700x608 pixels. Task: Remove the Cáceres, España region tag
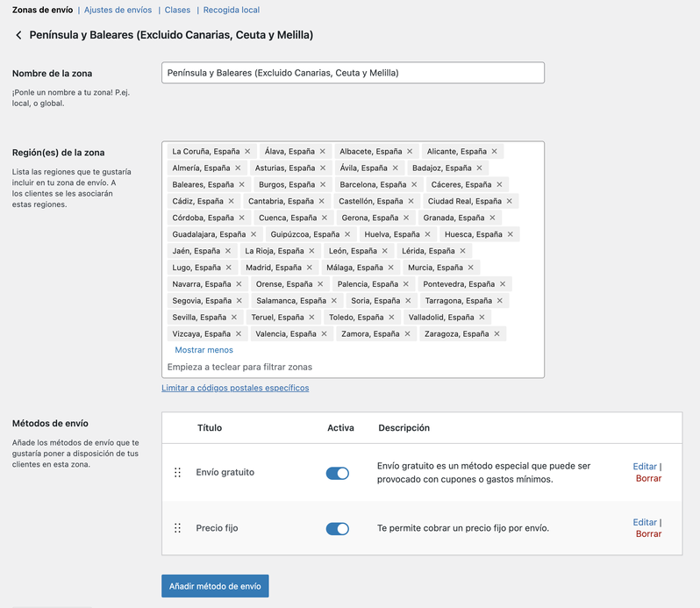pyautogui.click(x=499, y=184)
